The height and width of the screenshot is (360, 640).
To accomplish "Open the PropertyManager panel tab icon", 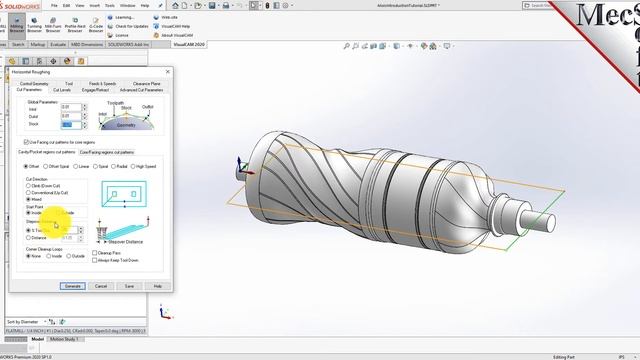I will (26, 61).
